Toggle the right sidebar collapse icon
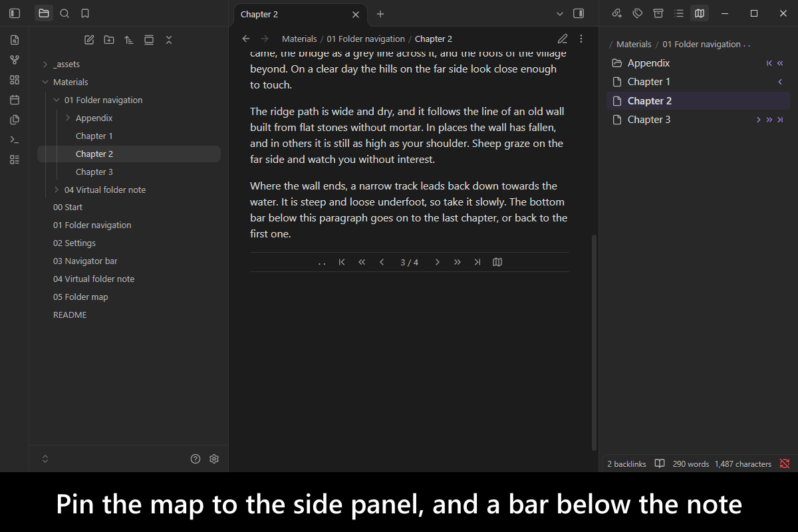Image resolution: width=798 pixels, height=532 pixels. [x=579, y=13]
